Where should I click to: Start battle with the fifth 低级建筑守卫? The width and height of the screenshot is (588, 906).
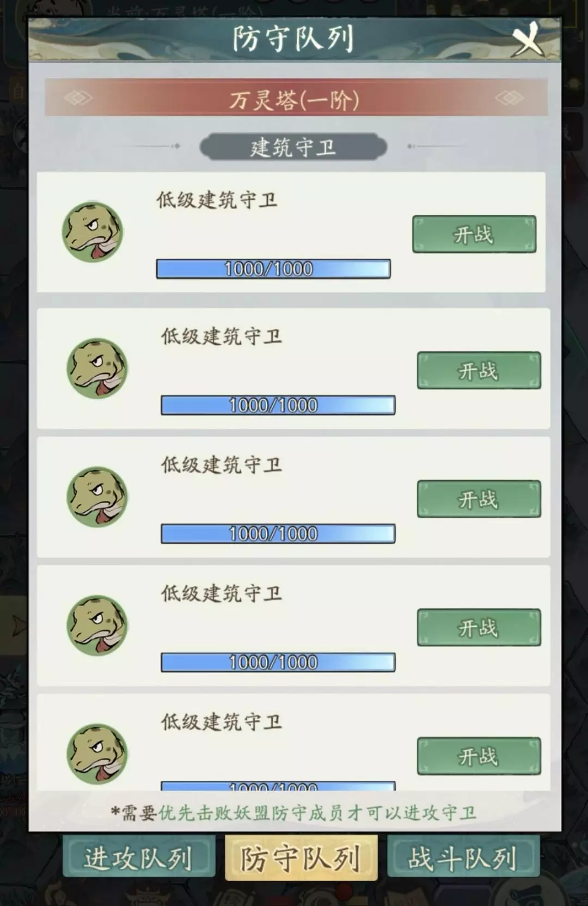(479, 756)
